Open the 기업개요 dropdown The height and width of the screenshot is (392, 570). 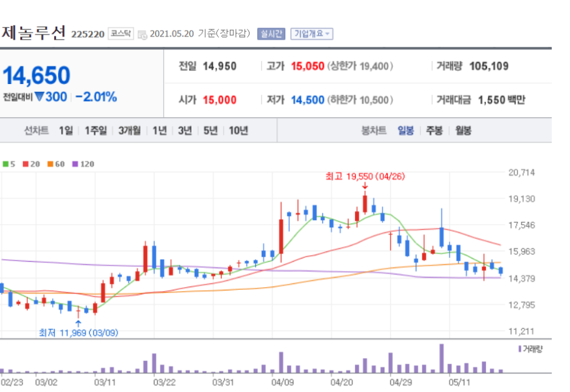[311, 34]
